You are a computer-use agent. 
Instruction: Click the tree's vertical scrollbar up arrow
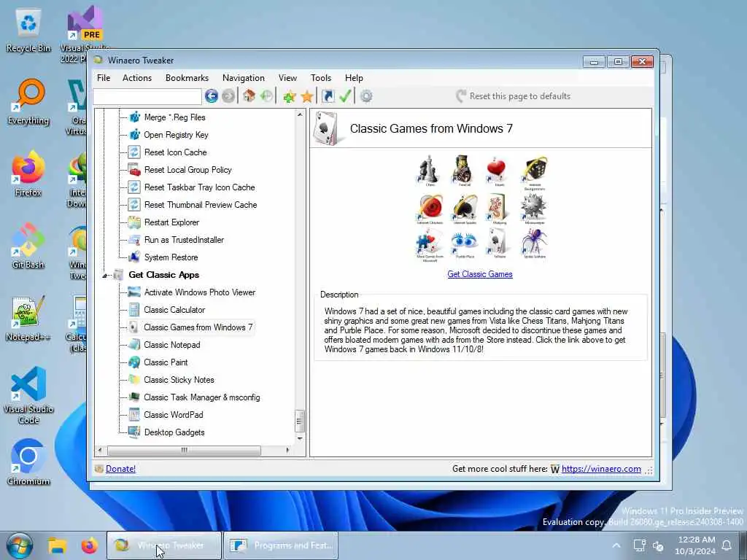(300, 114)
